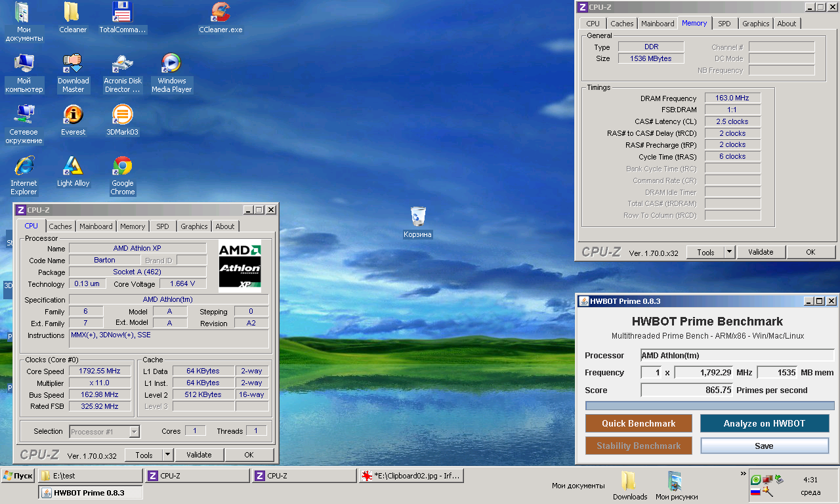
Task: Switch to SPD tab in Memory window
Action: [x=724, y=24]
